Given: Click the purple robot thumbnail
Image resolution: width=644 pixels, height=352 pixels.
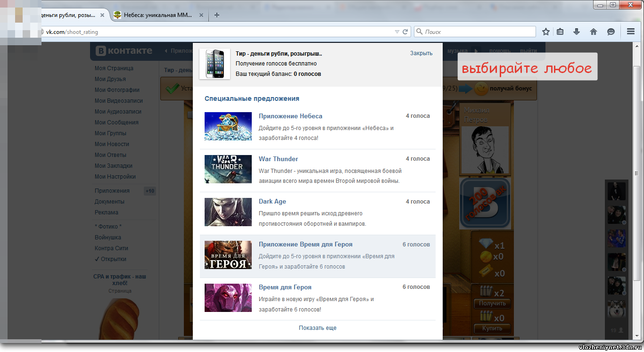Looking at the screenshot, I should (x=228, y=298).
